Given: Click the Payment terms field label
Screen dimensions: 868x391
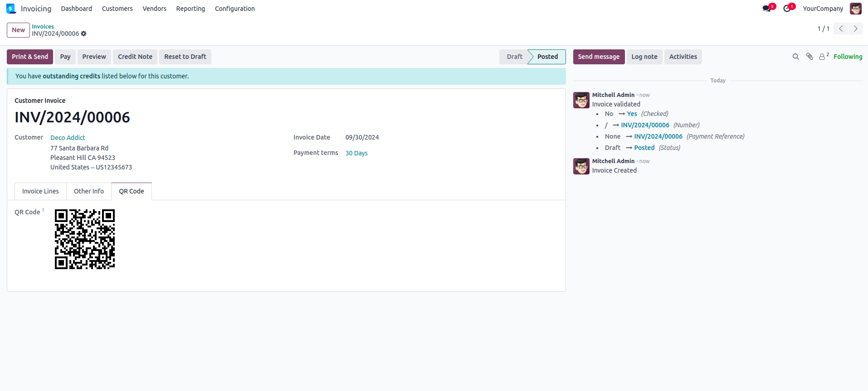Looking at the screenshot, I should [x=316, y=153].
